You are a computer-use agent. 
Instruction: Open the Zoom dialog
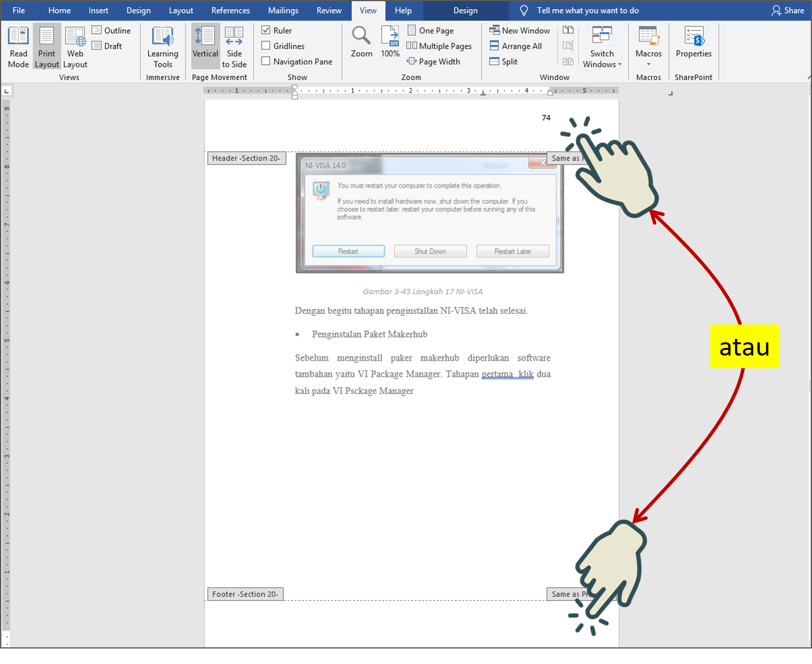361,42
